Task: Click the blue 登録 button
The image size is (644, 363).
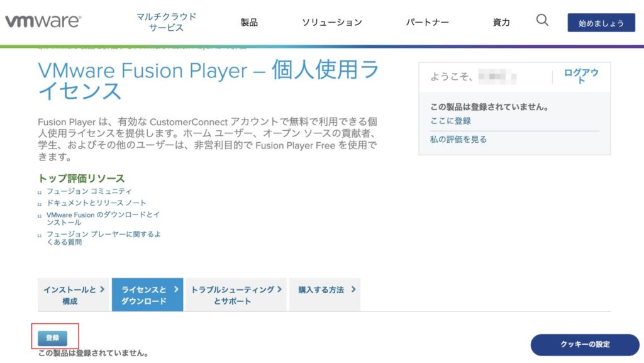Action: click(53, 338)
